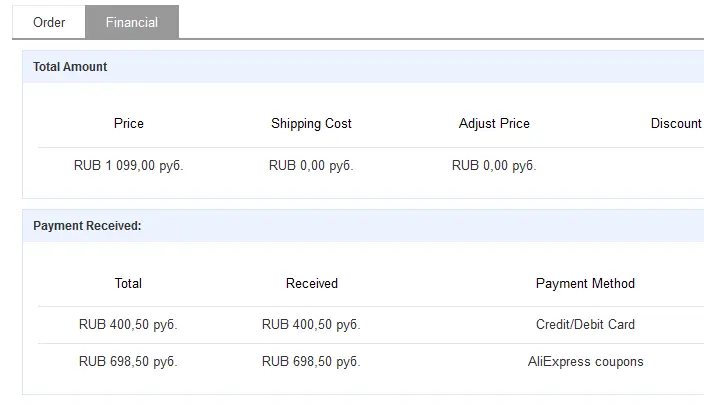Select the RUB 400,50 received amount
Screen dimensions: 704x407
(311, 324)
